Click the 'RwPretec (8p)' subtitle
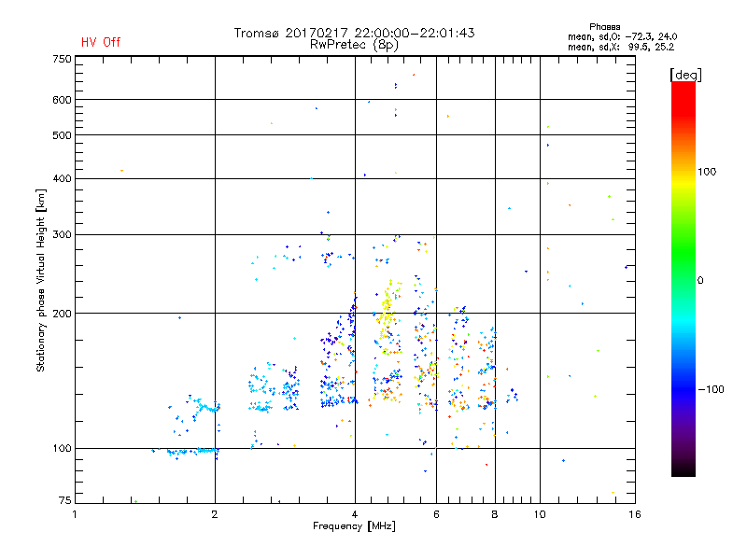This screenshot has width=747, height=560. tap(354, 45)
